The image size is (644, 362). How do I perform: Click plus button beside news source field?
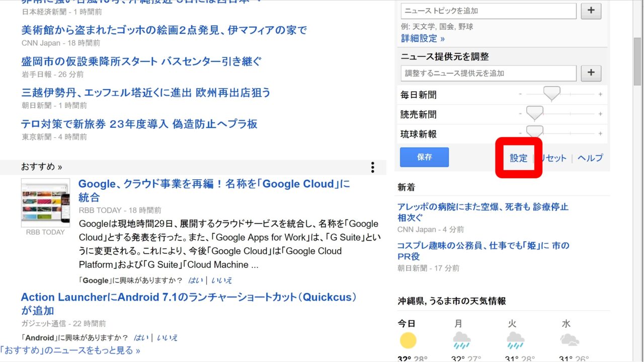click(591, 73)
